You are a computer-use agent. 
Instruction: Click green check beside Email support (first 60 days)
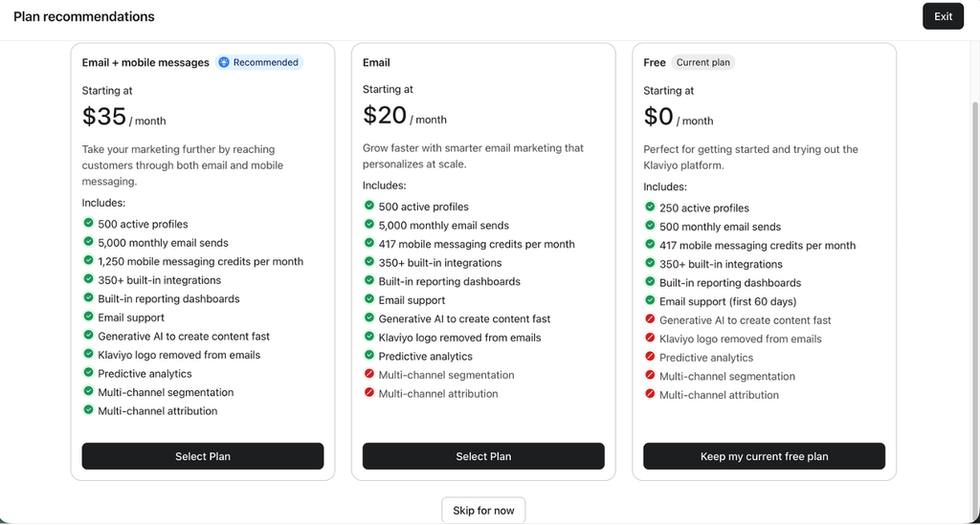(x=650, y=300)
